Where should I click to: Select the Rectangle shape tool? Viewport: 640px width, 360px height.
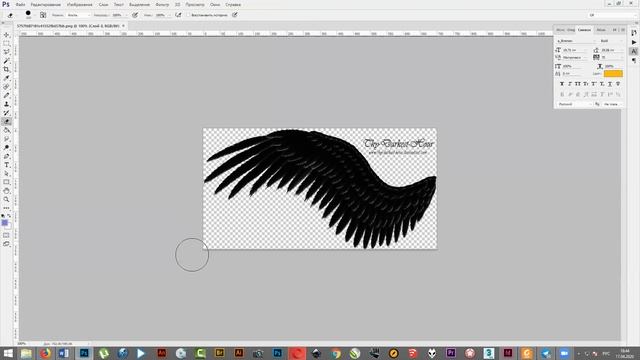coord(7,182)
